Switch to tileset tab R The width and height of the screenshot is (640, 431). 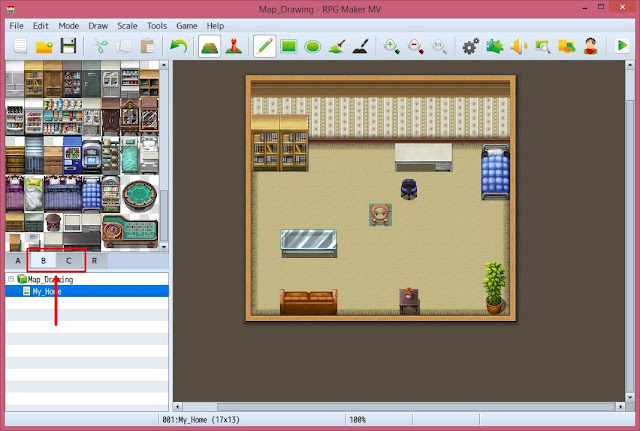pos(94,260)
